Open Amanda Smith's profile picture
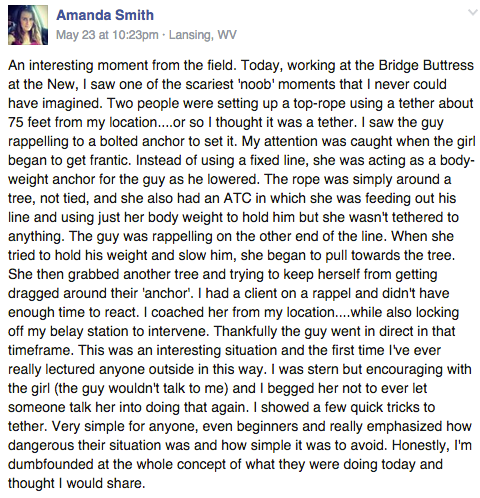Image resolution: width=480 pixels, height=498 pixels. pos(28,25)
